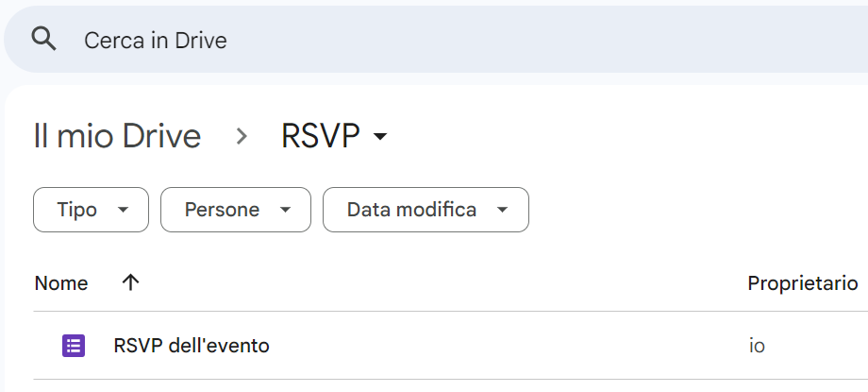Sort by the Nome column header
The width and height of the screenshot is (868, 392).
click(61, 283)
